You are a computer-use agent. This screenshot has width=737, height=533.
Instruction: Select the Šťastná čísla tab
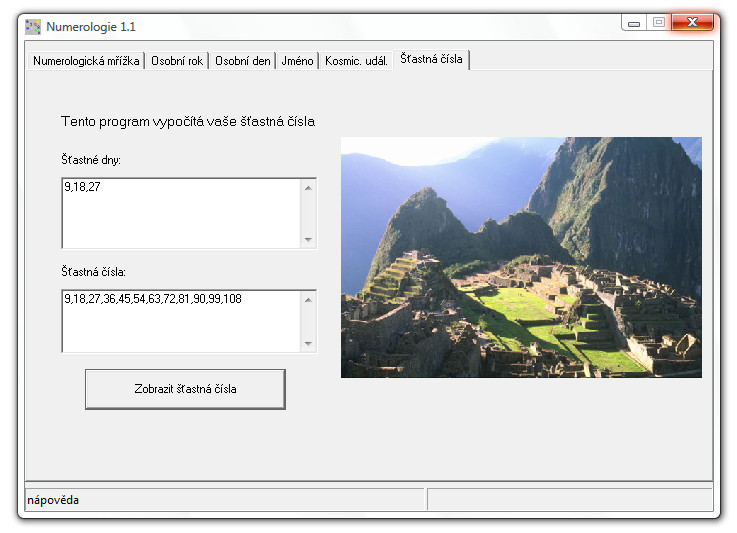click(431, 59)
